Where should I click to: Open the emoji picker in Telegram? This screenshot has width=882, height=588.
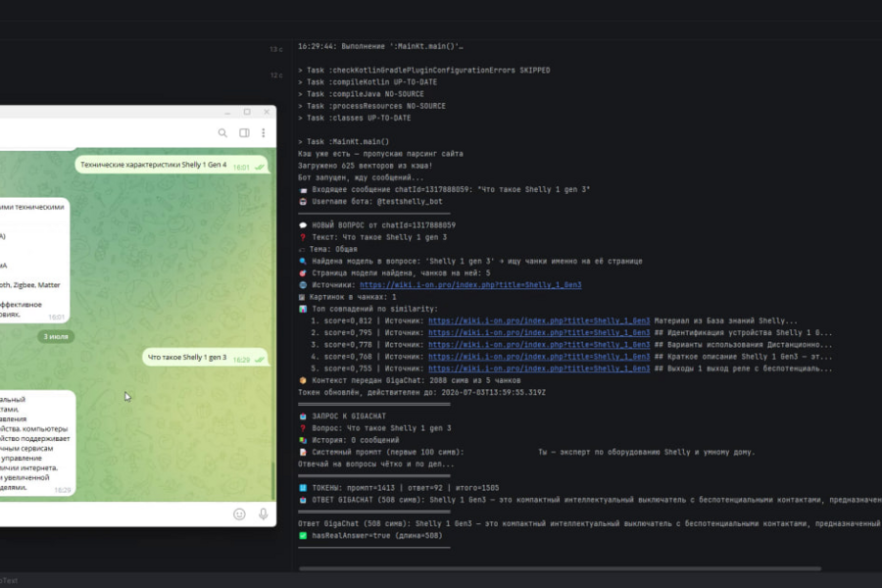point(240,514)
